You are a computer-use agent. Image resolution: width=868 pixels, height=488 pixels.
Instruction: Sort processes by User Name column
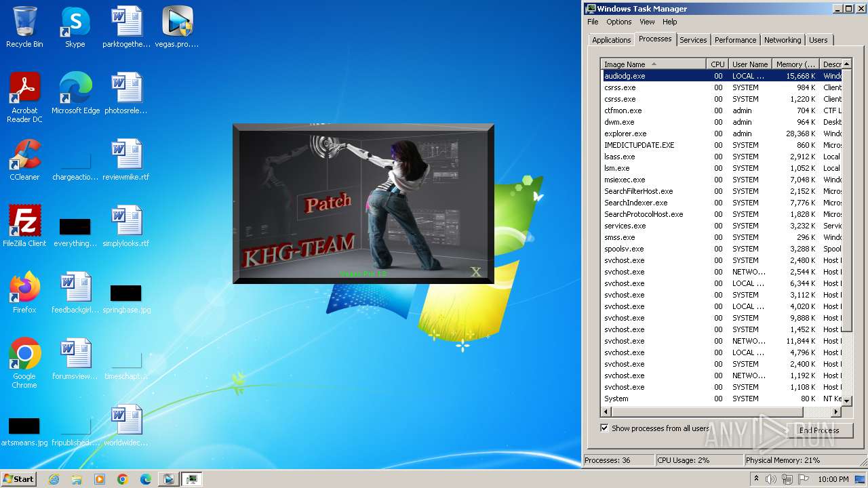pos(750,64)
